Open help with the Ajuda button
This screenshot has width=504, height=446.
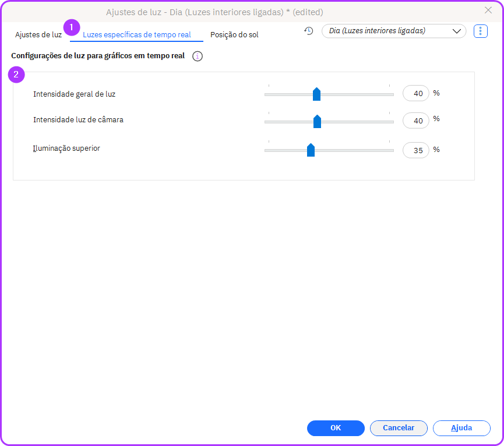click(x=461, y=428)
